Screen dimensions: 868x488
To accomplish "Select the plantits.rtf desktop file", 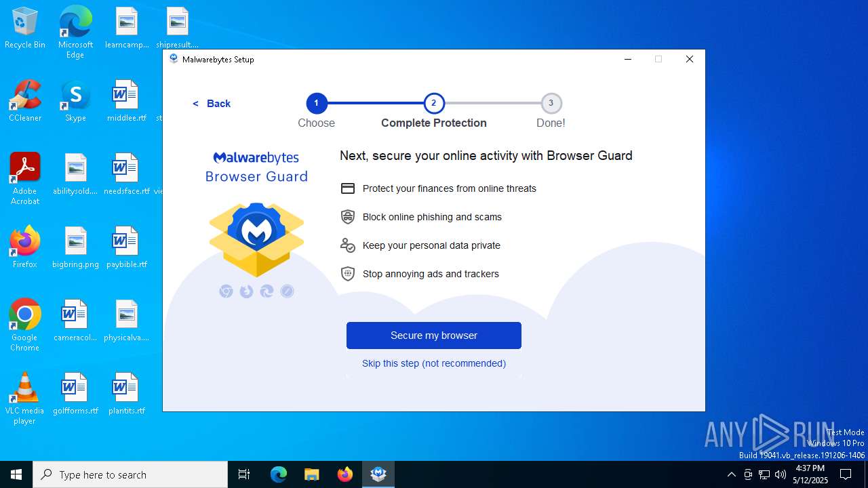I will click(x=126, y=394).
